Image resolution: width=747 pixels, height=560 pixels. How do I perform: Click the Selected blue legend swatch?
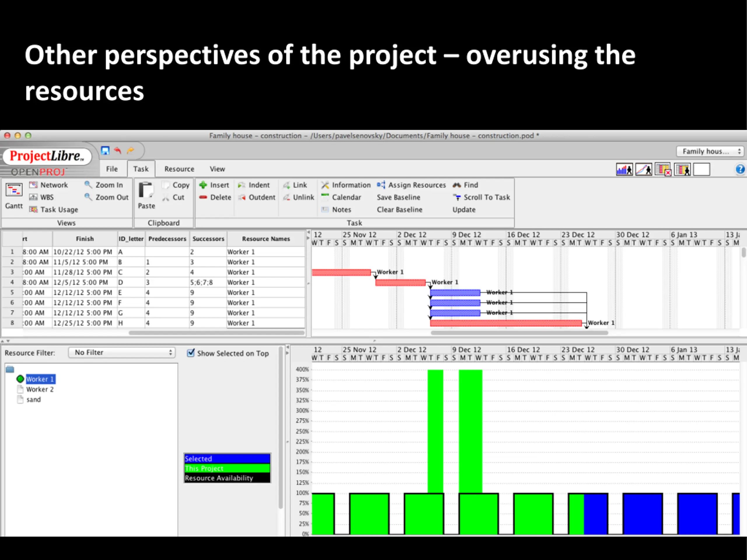coord(227,459)
